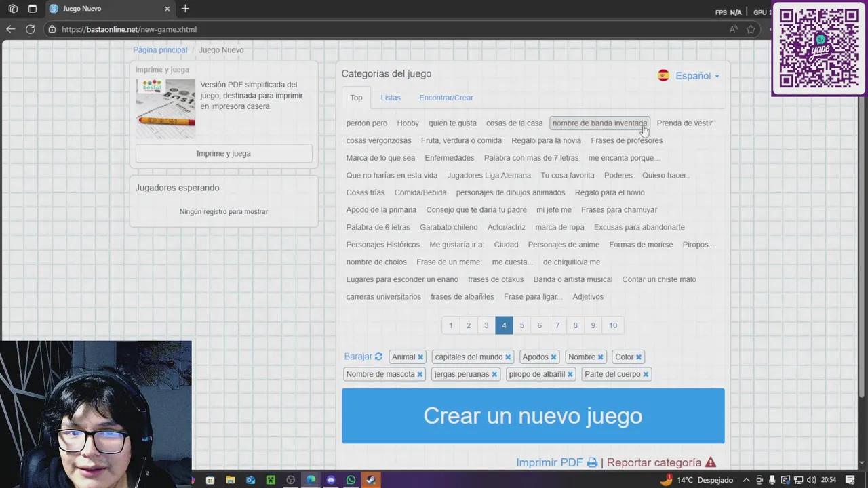Viewport: 868px width, 488px height.
Task: Open WhatsApp from the taskbar
Action: click(x=351, y=480)
